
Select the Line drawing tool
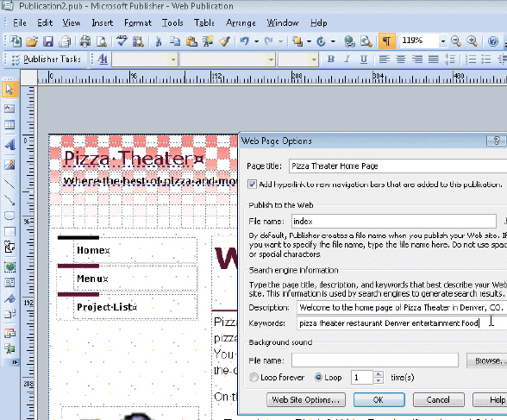(9, 184)
